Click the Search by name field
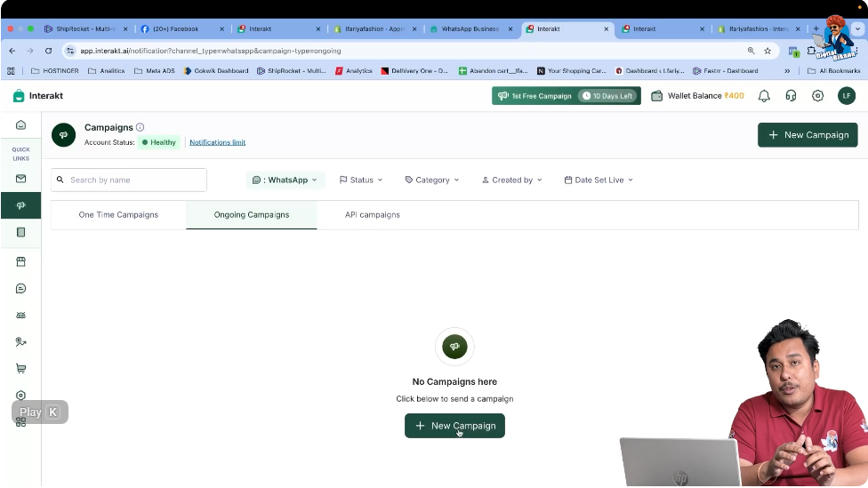 [129, 180]
